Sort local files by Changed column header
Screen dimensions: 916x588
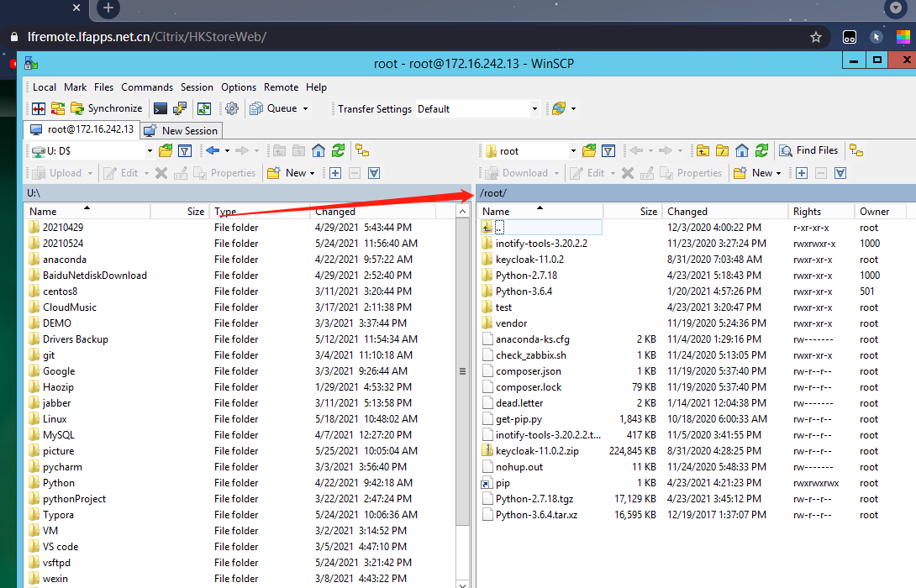[372, 212]
